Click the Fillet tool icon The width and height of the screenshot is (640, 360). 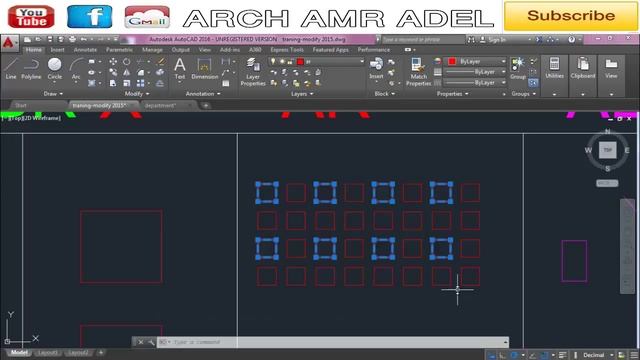(x=140, y=72)
